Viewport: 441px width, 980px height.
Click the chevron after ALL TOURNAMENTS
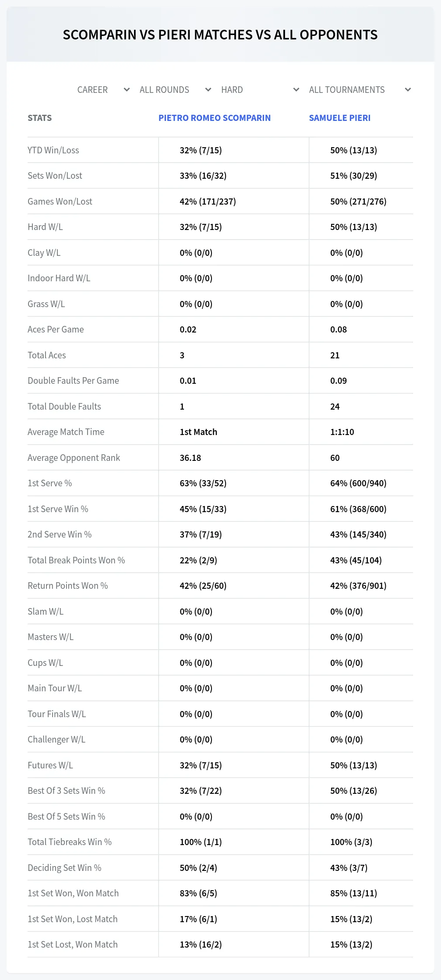pyautogui.click(x=408, y=90)
